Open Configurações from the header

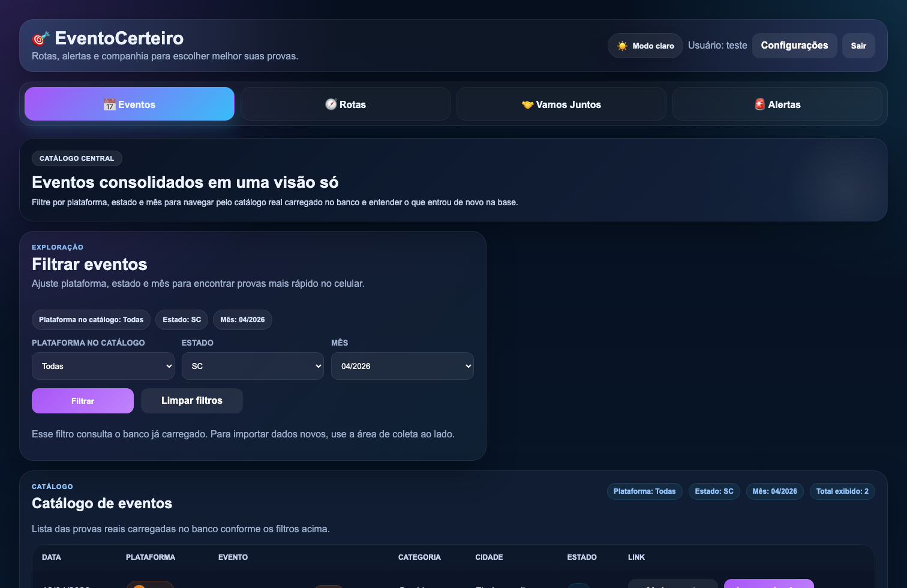click(x=794, y=45)
